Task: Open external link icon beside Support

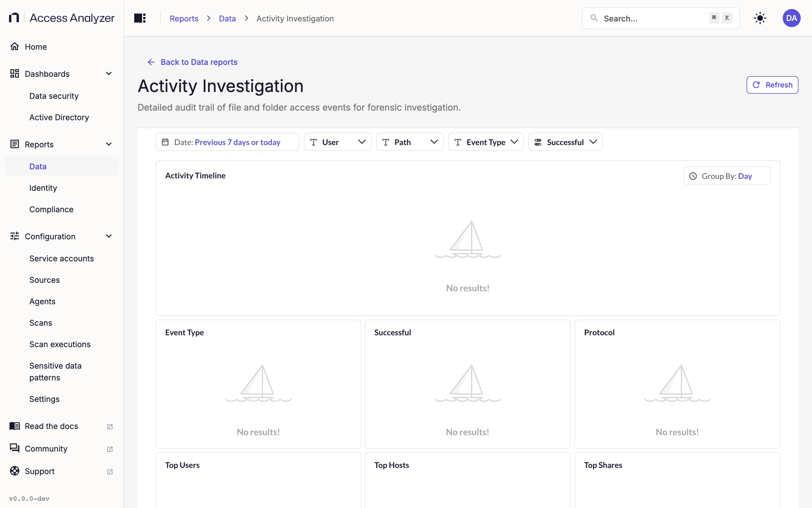Action: [110, 471]
